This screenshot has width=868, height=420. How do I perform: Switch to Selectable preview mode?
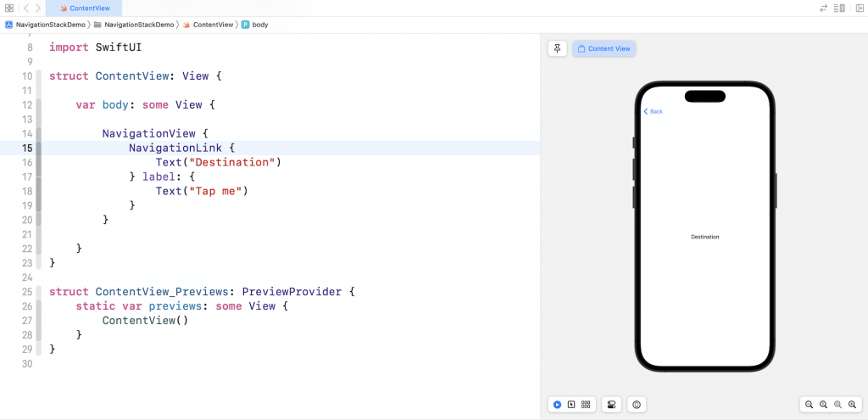coord(571,405)
